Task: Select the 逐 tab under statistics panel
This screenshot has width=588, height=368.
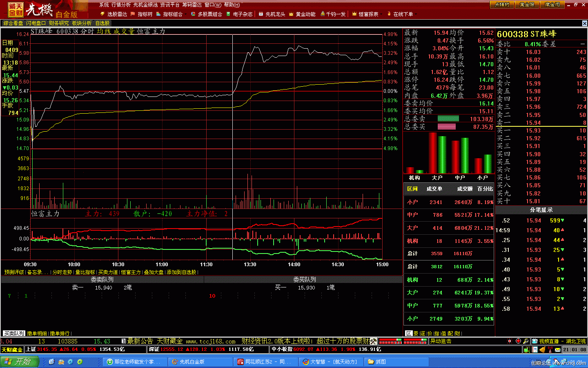Action: tap(423, 334)
